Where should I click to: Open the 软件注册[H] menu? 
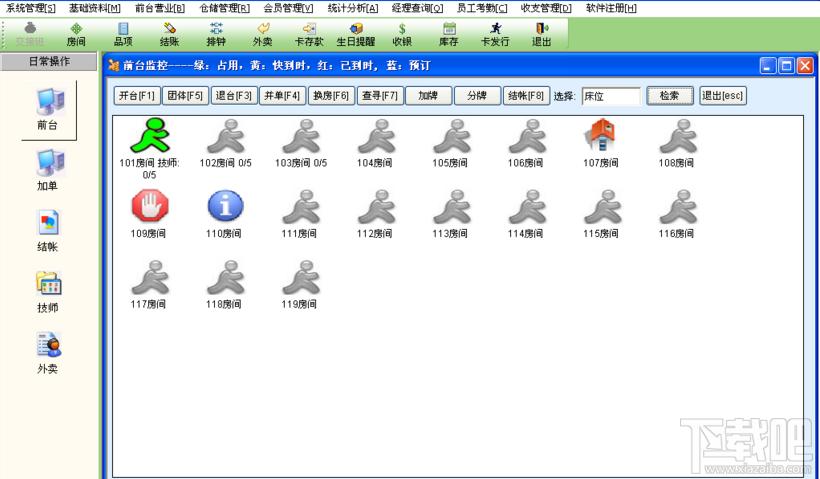click(x=611, y=8)
